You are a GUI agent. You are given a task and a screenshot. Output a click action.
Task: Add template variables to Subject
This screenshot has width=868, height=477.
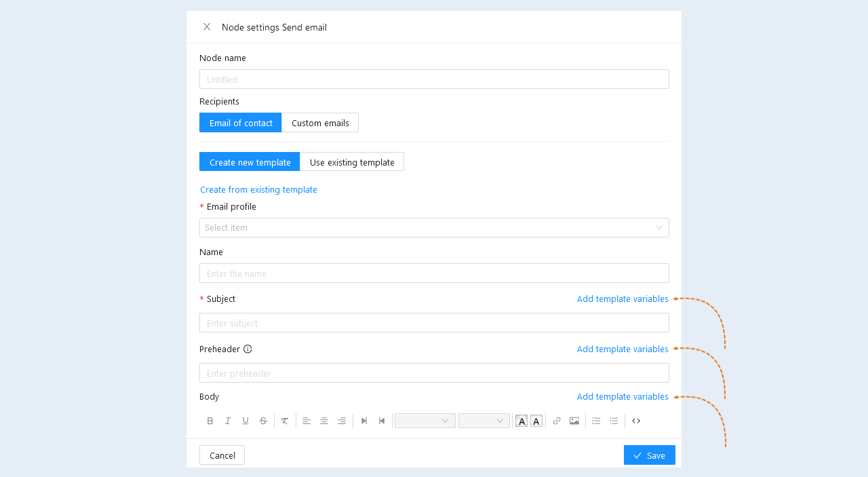click(x=623, y=299)
